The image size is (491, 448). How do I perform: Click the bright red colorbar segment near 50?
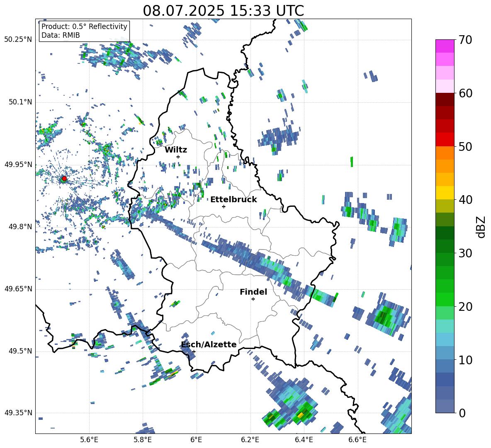445,140
